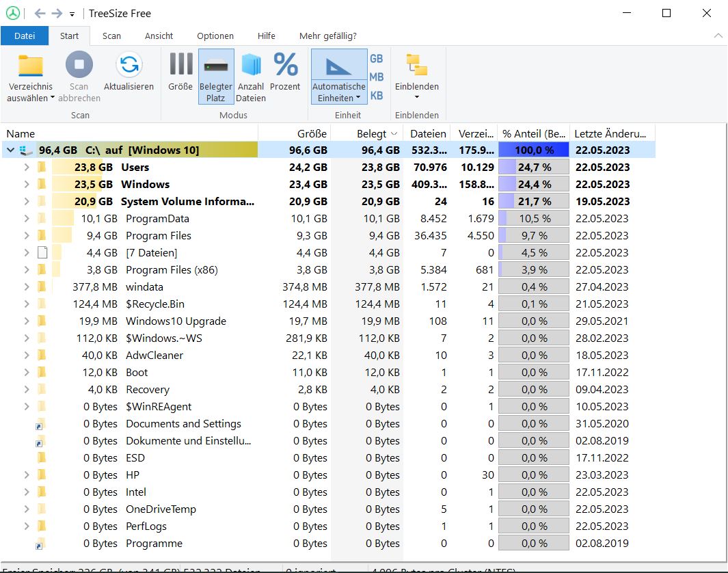728x573 pixels.
Task: Click the 100,0 % share bar
Action: (534, 150)
